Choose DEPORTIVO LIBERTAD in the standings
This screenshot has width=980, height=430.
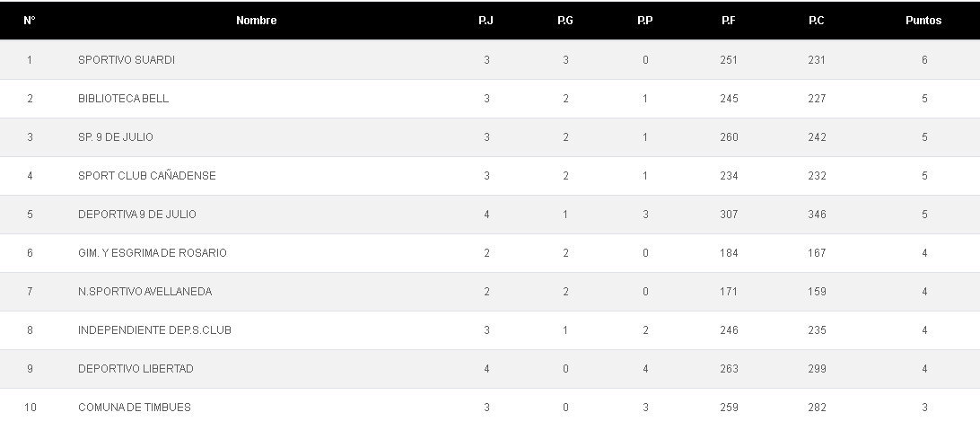(x=136, y=369)
